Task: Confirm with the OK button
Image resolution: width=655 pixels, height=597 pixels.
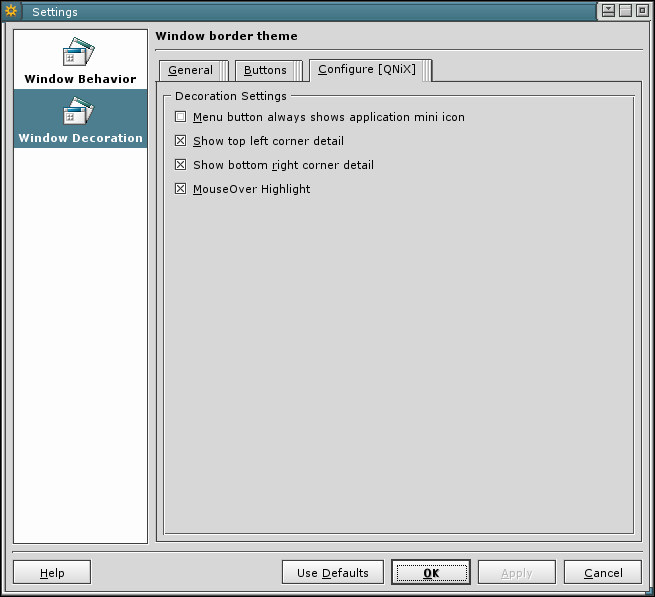Action: pos(431,572)
